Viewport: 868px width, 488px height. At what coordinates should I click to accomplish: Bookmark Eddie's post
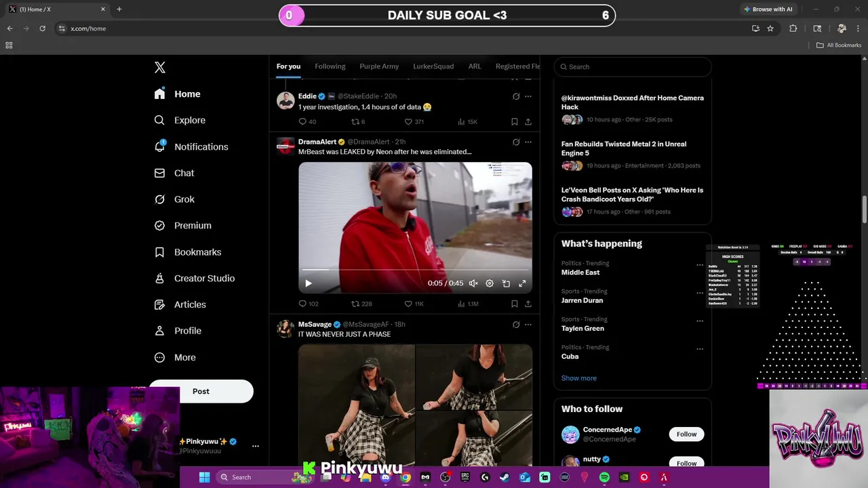(x=514, y=122)
